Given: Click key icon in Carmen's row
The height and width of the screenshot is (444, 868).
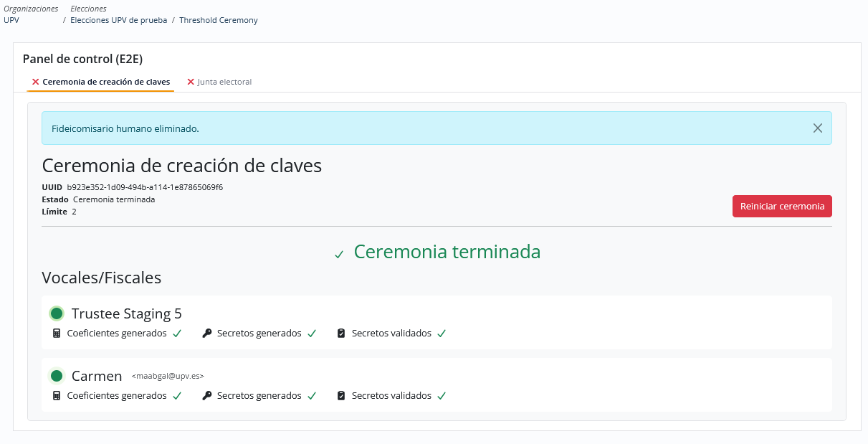Looking at the screenshot, I should pos(207,396).
